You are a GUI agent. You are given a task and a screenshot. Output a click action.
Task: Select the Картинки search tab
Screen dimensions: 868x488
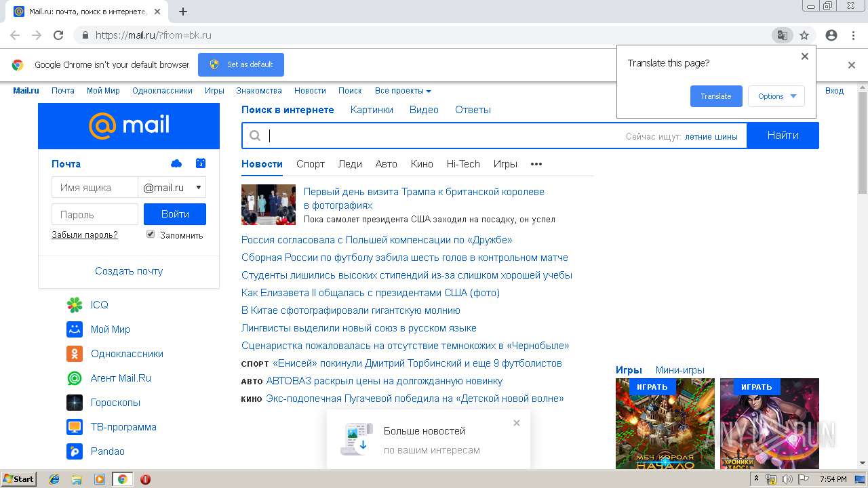pyautogui.click(x=372, y=110)
